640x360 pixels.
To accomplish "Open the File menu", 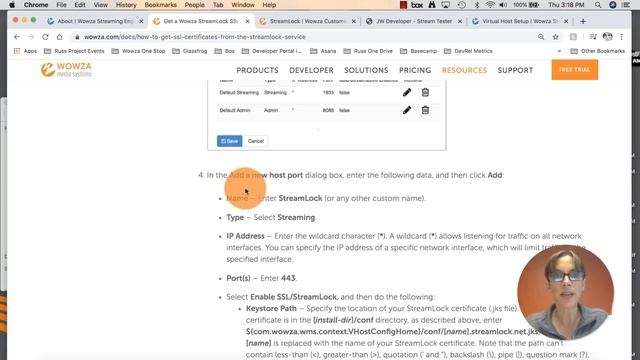I will (x=61, y=5).
